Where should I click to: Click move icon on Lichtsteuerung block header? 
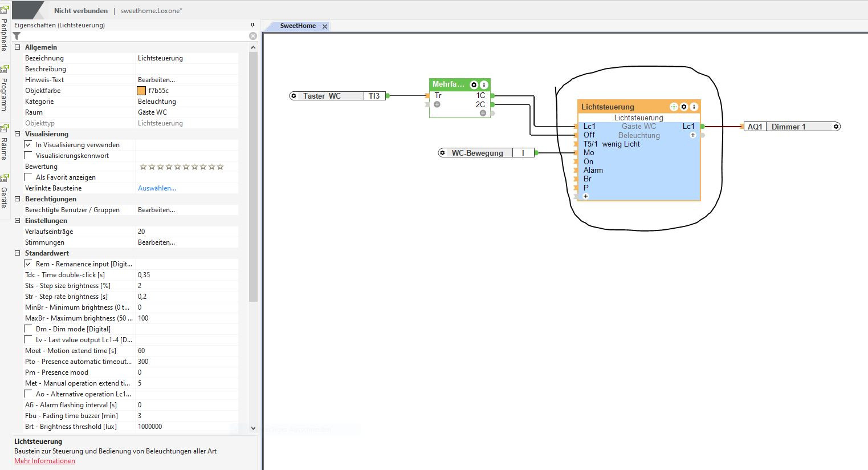pos(674,107)
